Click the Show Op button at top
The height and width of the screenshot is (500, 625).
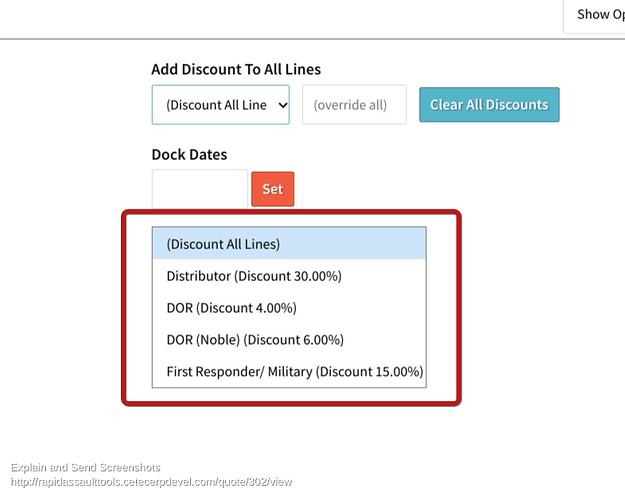[596, 15]
